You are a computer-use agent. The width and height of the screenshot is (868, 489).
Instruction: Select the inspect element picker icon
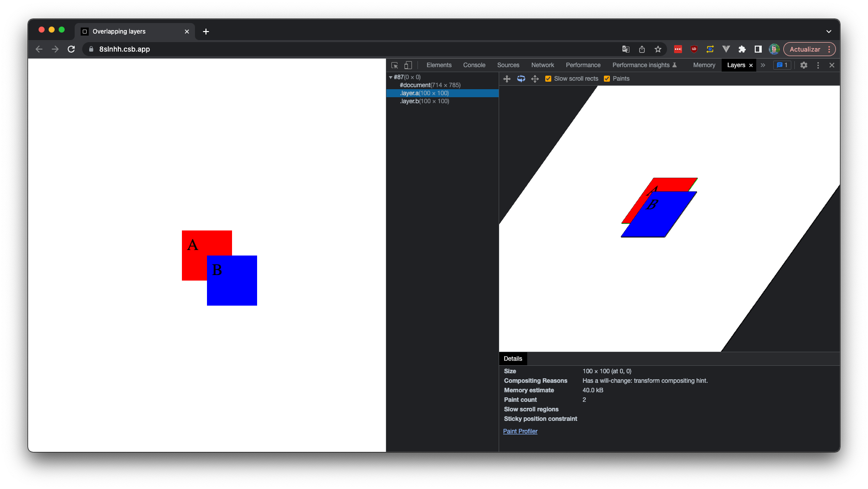[394, 65]
